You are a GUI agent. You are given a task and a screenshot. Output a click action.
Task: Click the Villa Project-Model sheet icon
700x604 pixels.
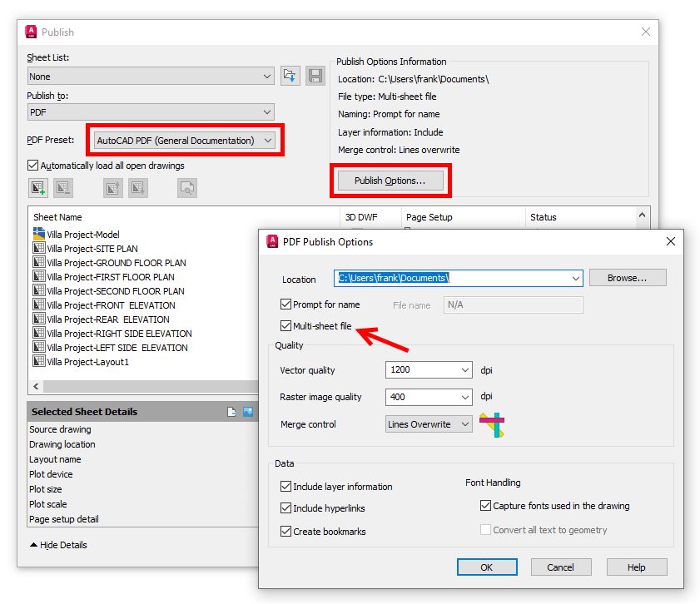click(x=39, y=233)
